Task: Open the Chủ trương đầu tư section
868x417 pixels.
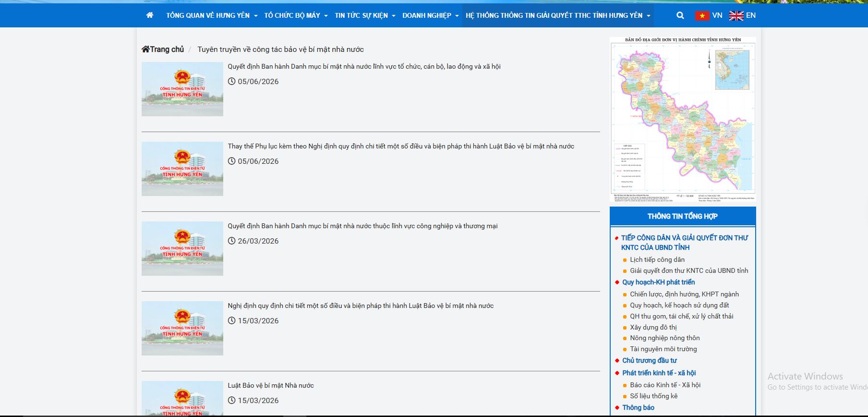Action: [650, 360]
